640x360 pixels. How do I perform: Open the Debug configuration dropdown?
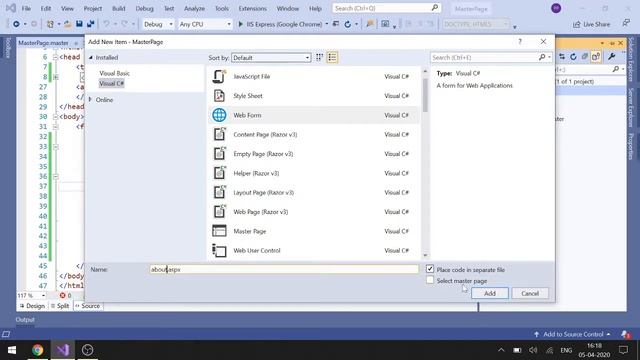[x=158, y=24]
